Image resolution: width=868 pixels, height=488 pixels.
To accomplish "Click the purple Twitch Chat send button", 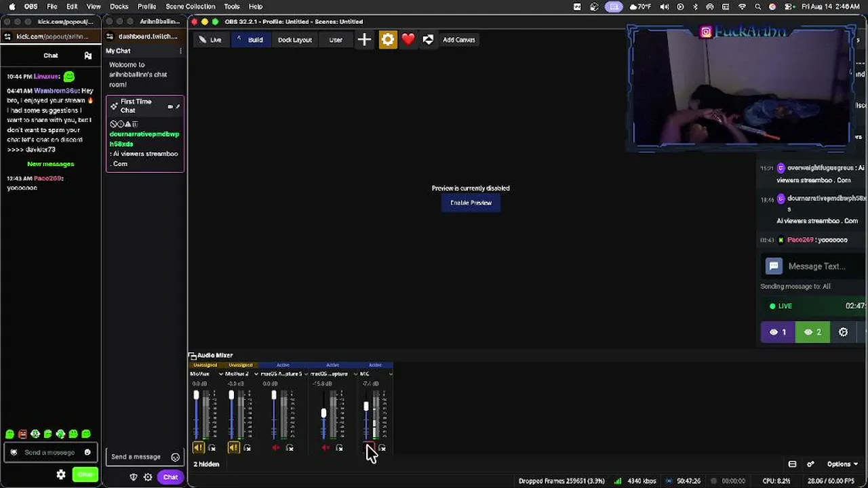I will (170, 477).
